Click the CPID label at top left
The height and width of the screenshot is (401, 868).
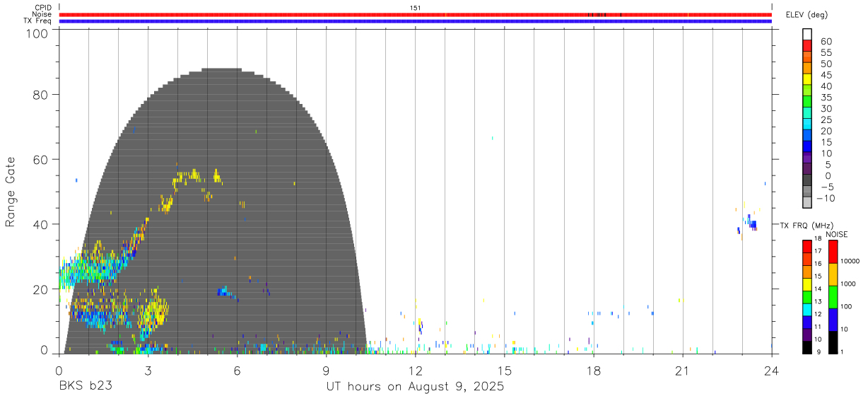[x=43, y=8]
